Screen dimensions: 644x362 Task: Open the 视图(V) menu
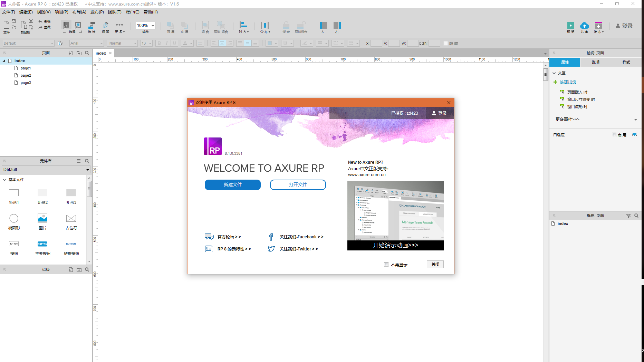[44, 12]
